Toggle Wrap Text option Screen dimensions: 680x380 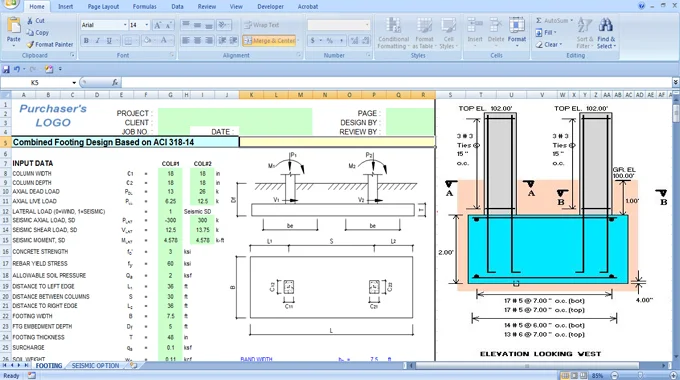pyautogui.click(x=262, y=25)
